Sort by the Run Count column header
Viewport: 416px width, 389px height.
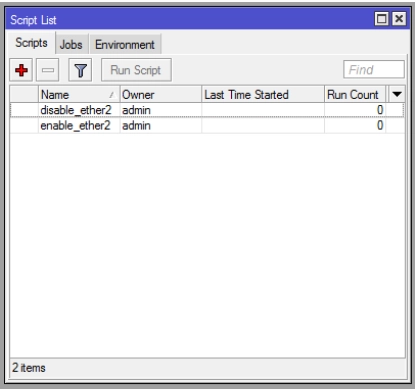pos(355,95)
